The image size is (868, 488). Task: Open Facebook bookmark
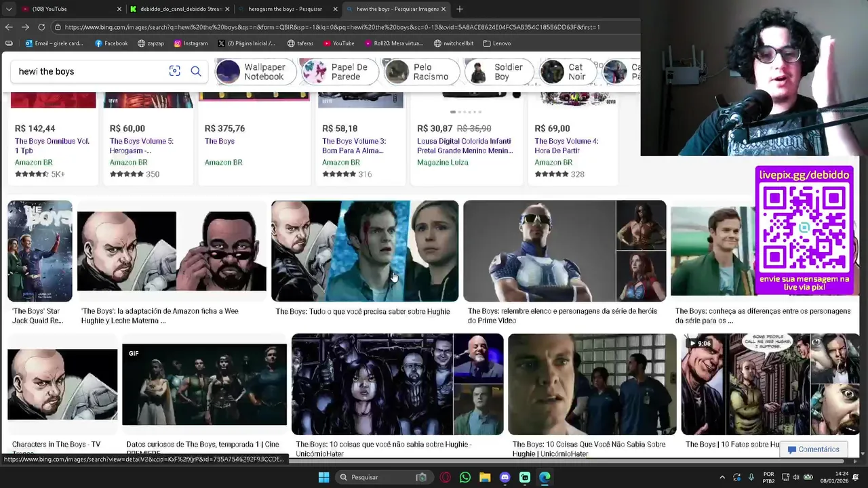111,43
